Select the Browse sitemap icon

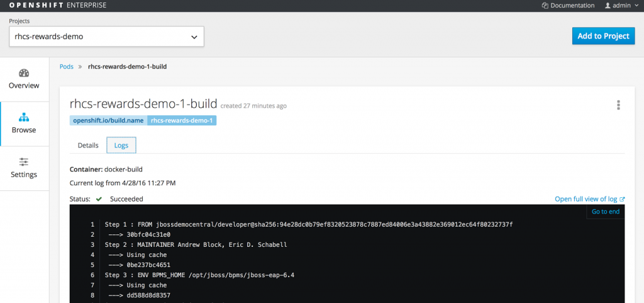tap(24, 118)
